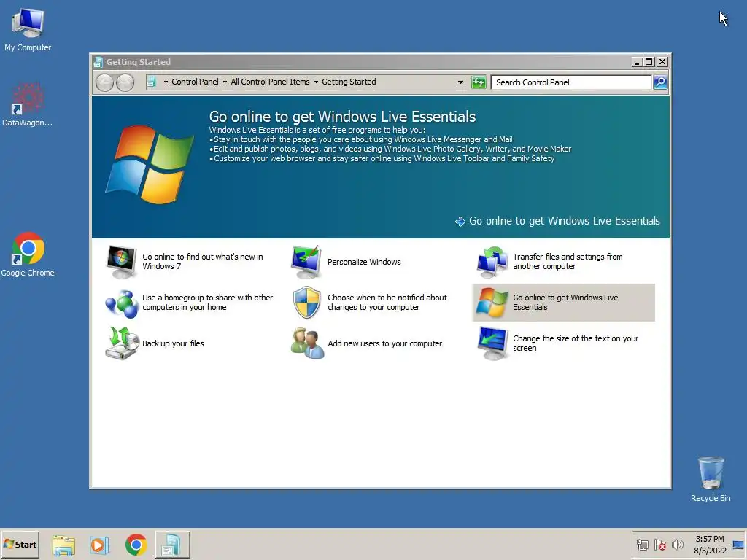The image size is (747, 560).
Task: Click the Show Desktop icon beside the clock
Action: tap(738, 545)
